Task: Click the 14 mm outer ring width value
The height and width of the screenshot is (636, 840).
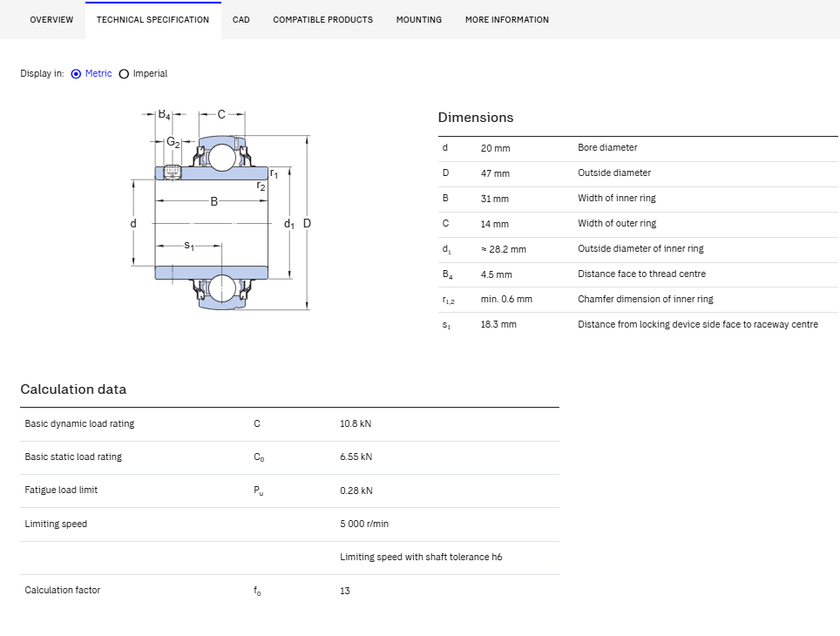Action: pos(494,224)
